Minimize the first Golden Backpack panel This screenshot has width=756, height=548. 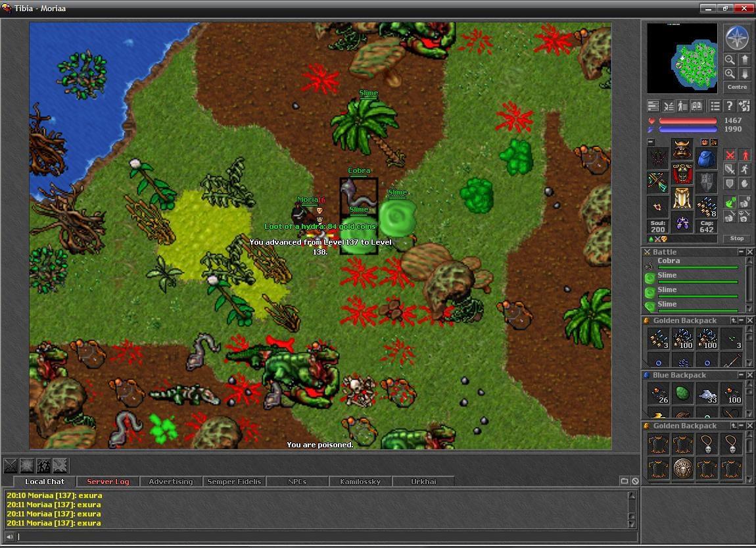click(741, 320)
